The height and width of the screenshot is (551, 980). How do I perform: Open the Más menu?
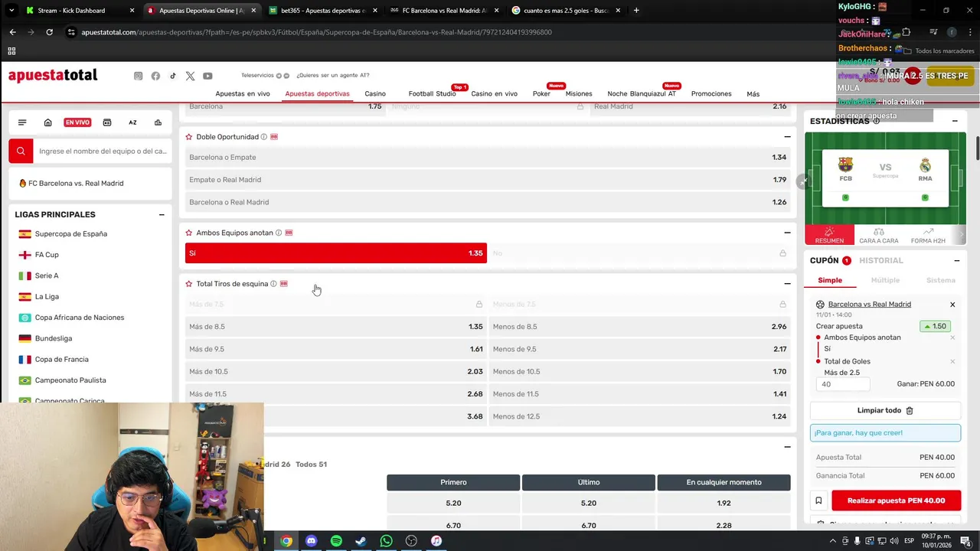[x=753, y=94]
